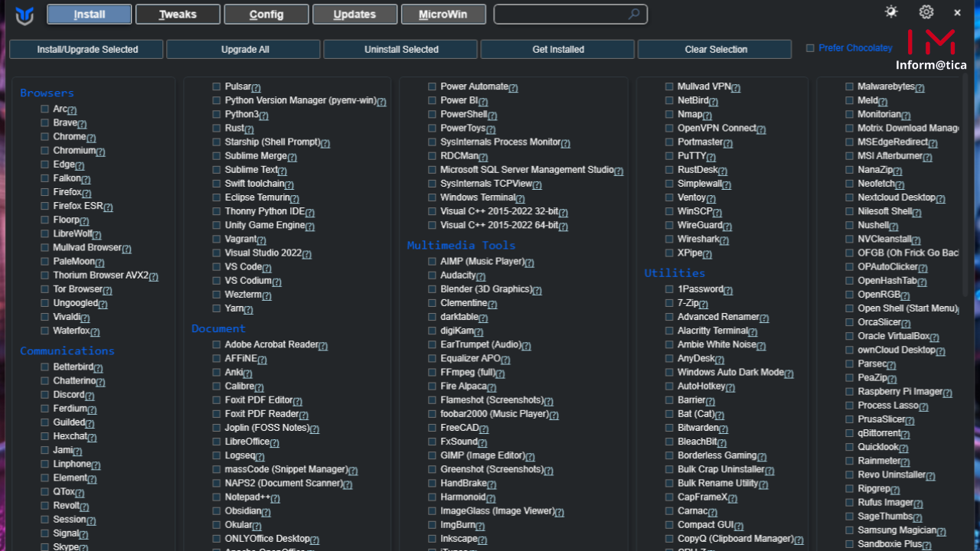Image resolution: width=980 pixels, height=551 pixels.
Task: Open the (?) help link beside 7-Zip
Action: (704, 305)
